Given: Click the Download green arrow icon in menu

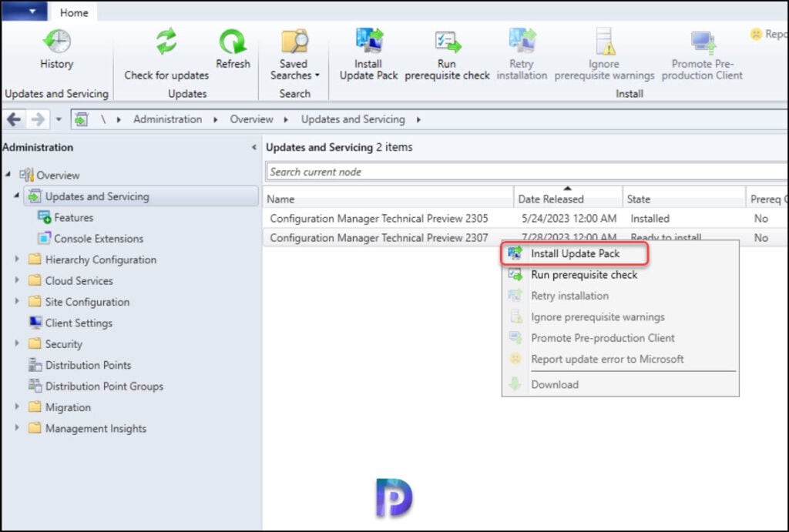Looking at the screenshot, I should point(515,384).
